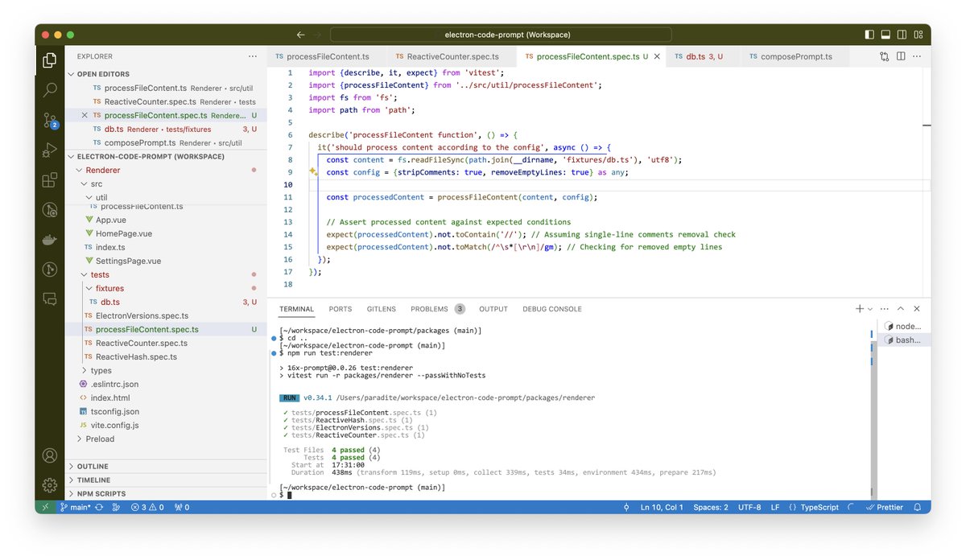
Task: Select the node terminal in terminal list
Action: [x=903, y=326]
